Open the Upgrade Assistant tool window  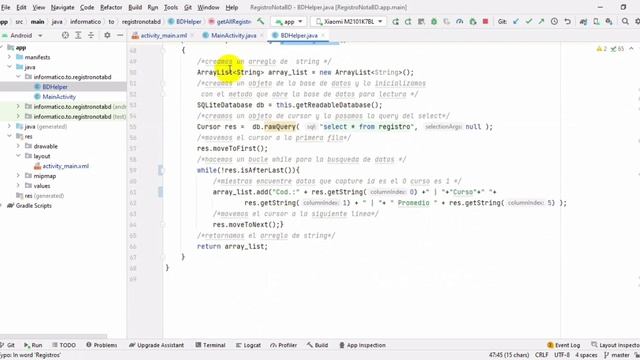tap(156, 345)
